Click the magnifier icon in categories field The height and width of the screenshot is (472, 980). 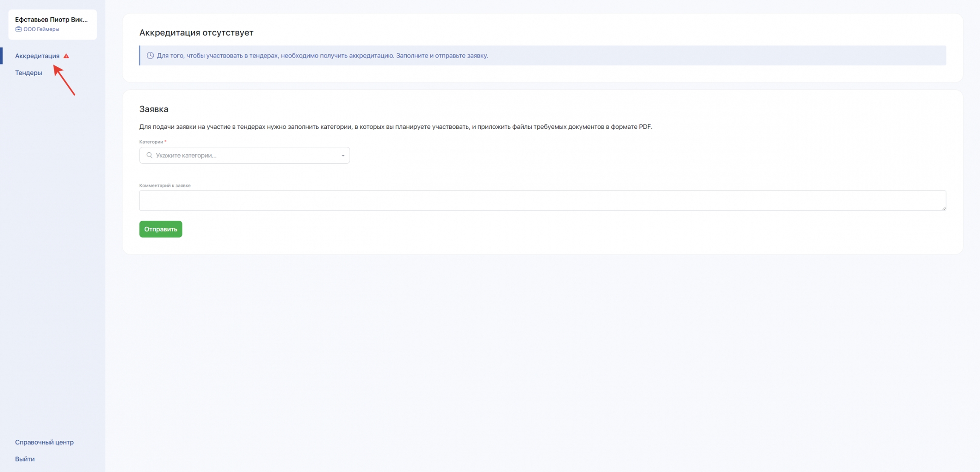pyautogui.click(x=149, y=156)
